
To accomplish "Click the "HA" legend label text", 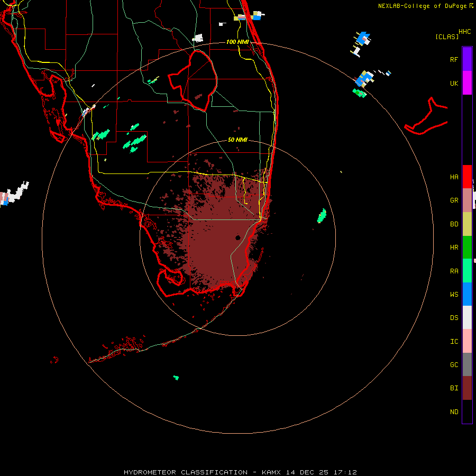I will (x=454, y=177).
